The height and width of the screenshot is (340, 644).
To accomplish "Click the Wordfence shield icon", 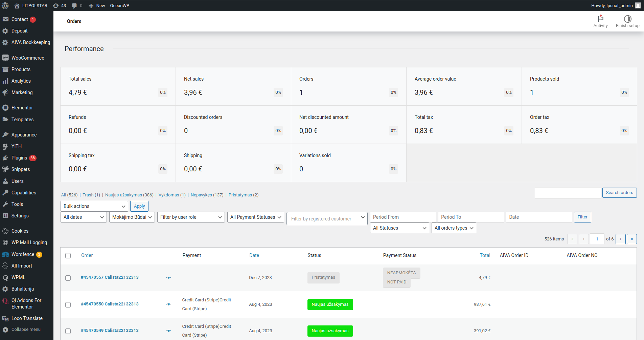I will 5,254.
